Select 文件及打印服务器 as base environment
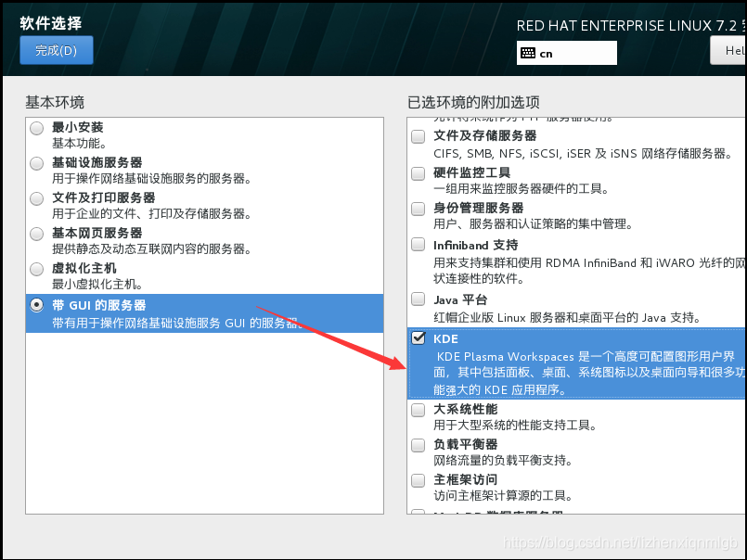The image size is (747, 560). [x=35, y=198]
